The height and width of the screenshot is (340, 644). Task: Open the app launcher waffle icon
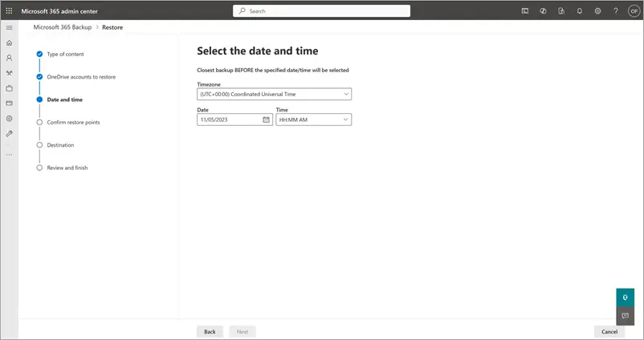9,11
